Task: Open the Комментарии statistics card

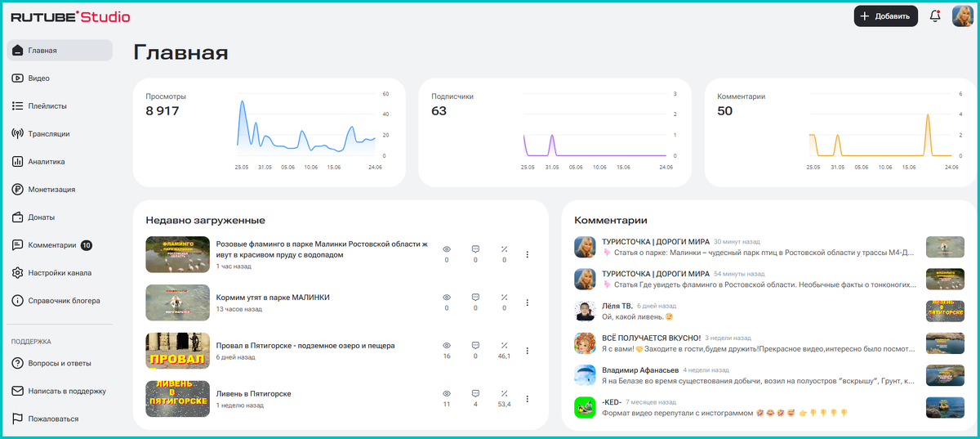Action: (x=840, y=132)
